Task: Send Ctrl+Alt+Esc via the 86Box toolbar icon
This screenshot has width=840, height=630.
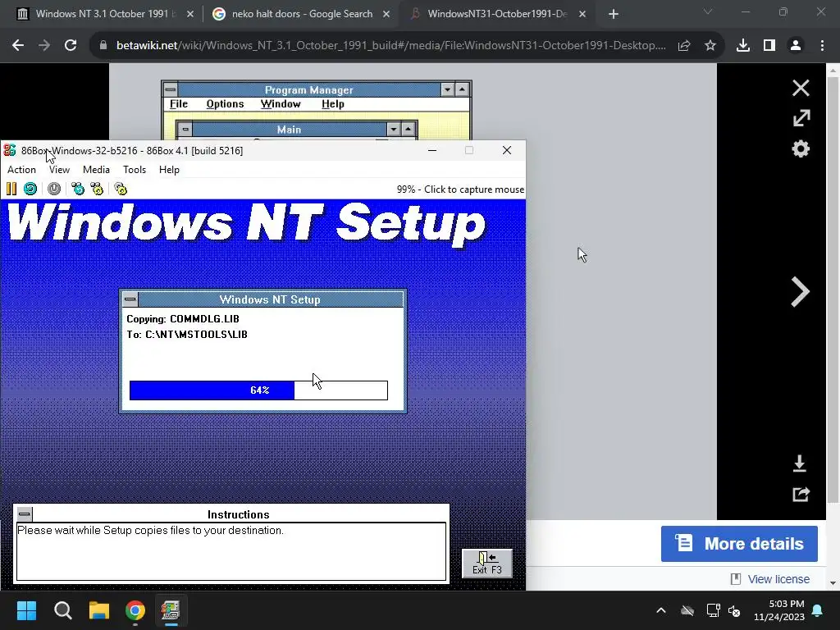Action: (x=97, y=189)
